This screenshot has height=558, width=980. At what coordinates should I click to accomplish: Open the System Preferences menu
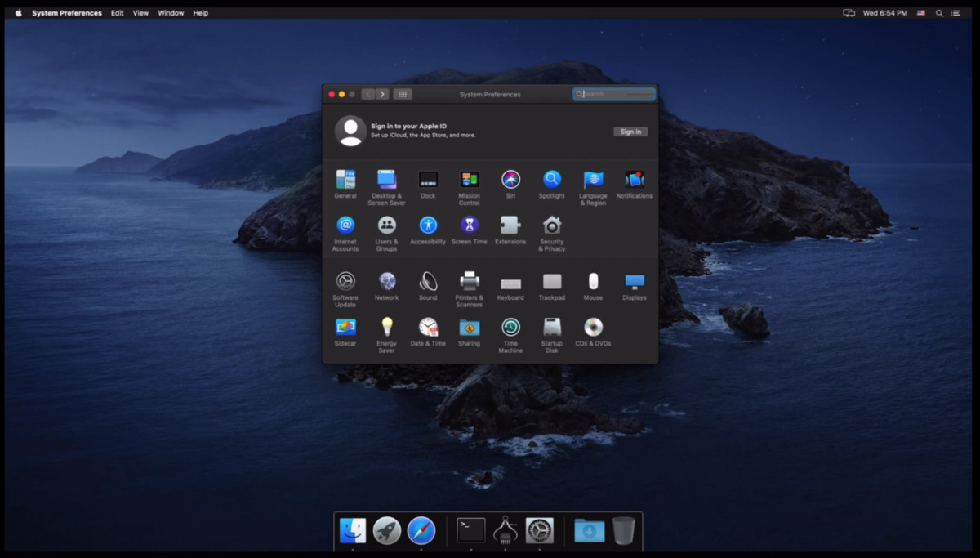[67, 13]
